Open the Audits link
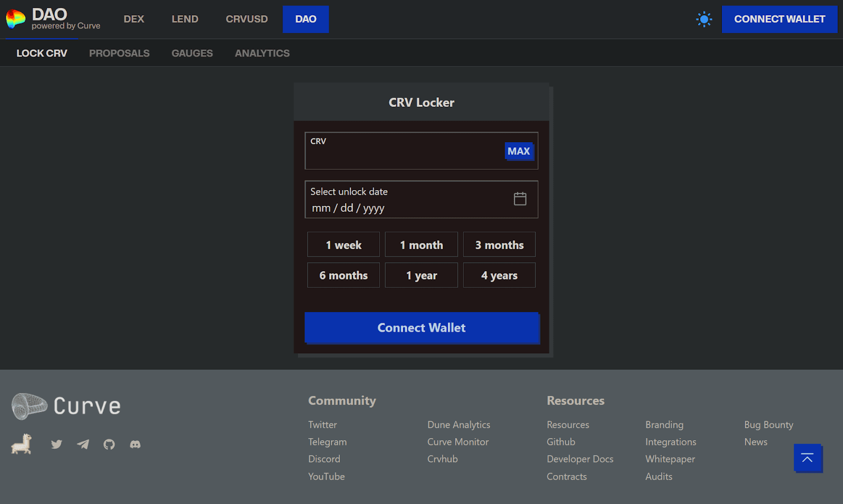This screenshot has height=504, width=843. tap(659, 476)
